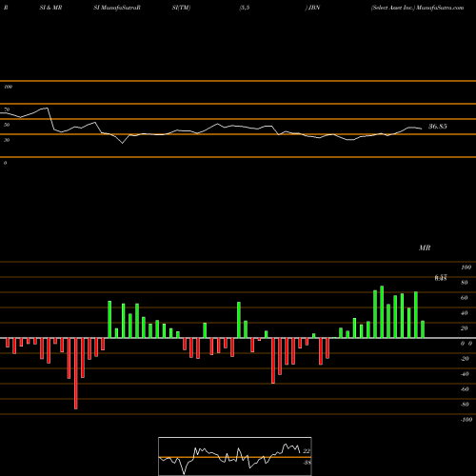Click the tallest green MR histogram bar
This screenshot has width=476, height=476.
coord(382,312)
